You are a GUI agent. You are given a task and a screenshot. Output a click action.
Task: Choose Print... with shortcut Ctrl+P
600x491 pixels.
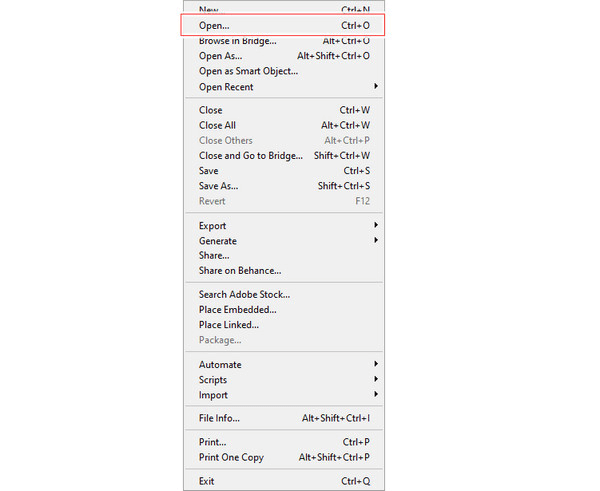[x=284, y=442]
